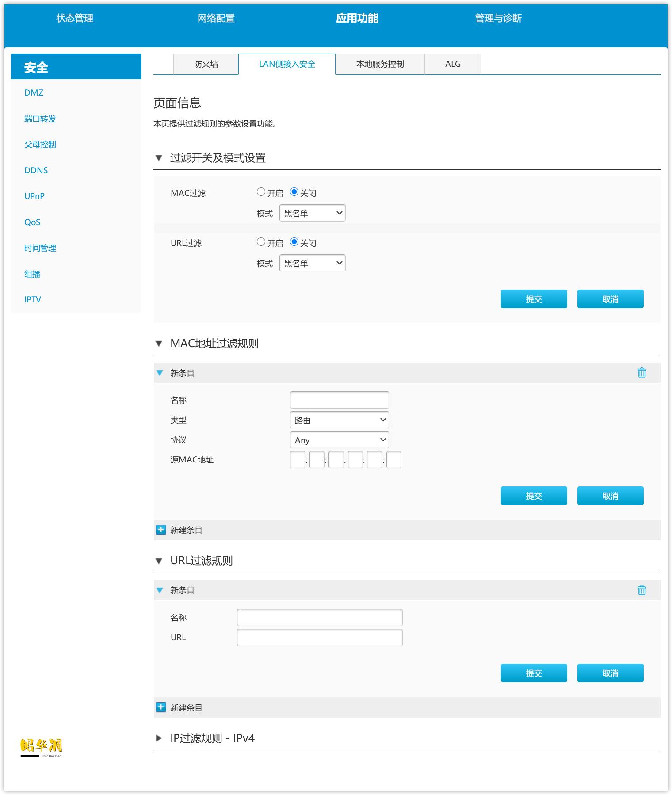
Task: Open DDNS in sidebar
Action: (x=36, y=170)
